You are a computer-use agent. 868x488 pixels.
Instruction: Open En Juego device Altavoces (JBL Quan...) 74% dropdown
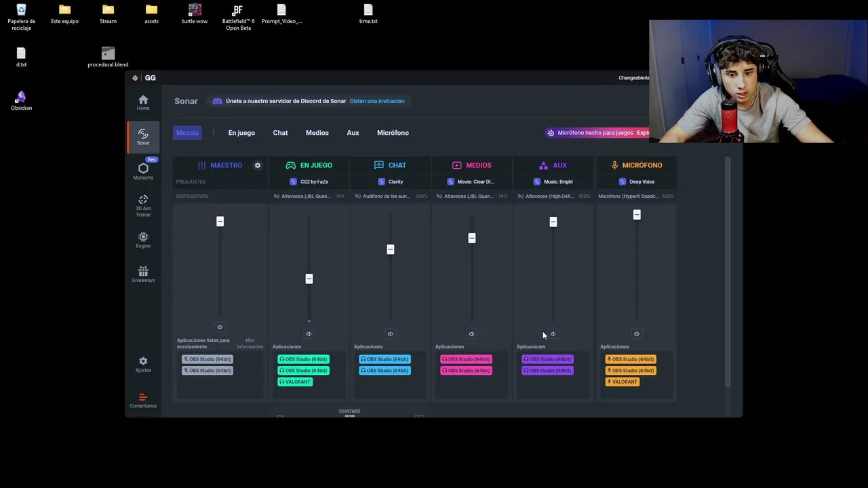tap(309, 196)
